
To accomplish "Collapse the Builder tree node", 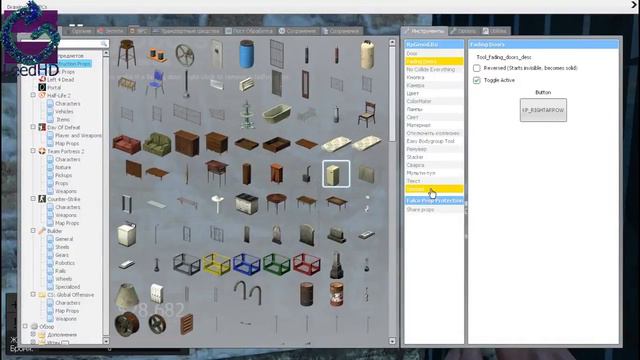I will [33, 231].
